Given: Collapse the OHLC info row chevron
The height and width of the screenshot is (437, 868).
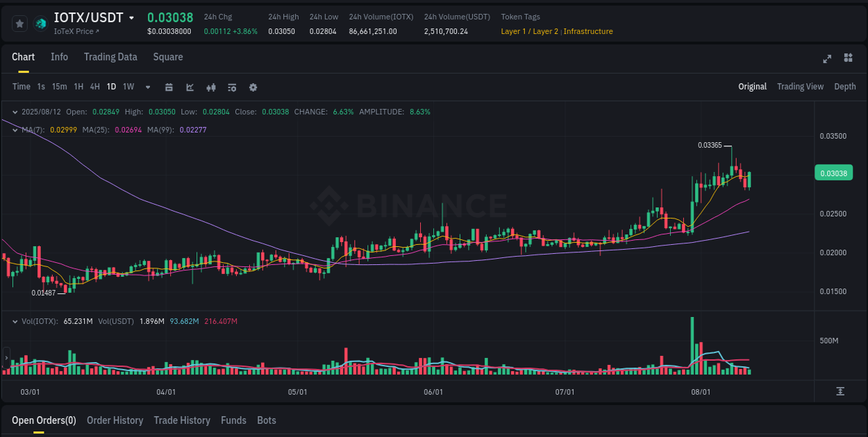Looking at the screenshot, I should (15, 112).
